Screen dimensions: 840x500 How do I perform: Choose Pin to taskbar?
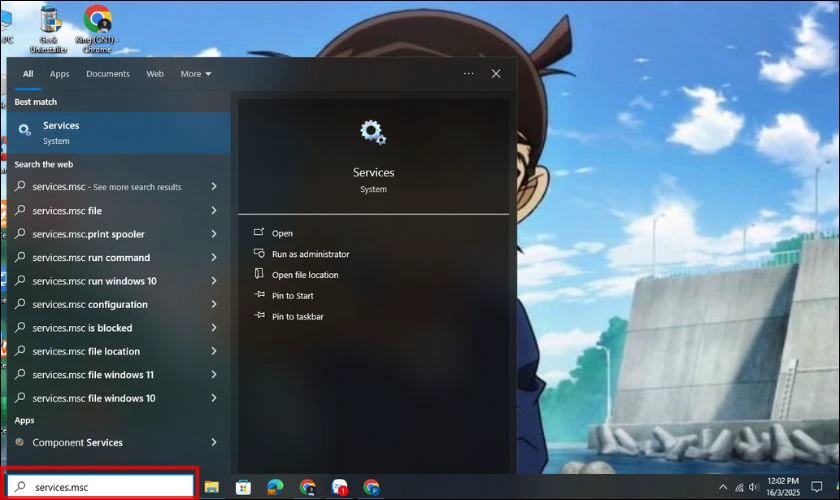pyautogui.click(x=297, y=317)
